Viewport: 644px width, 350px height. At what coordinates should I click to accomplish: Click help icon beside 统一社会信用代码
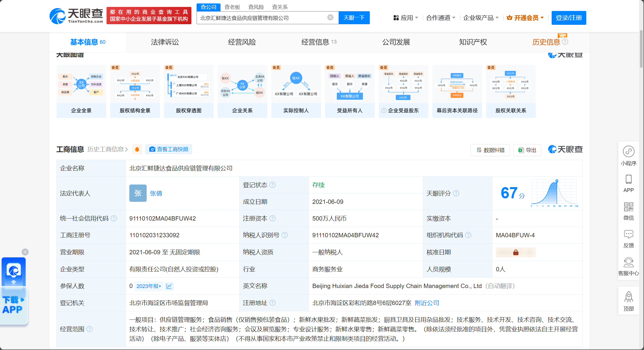pyautogui.click(x=114, y=218)
